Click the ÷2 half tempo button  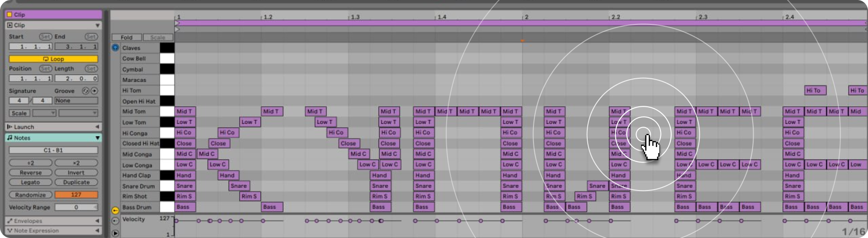tap(30, 163)
